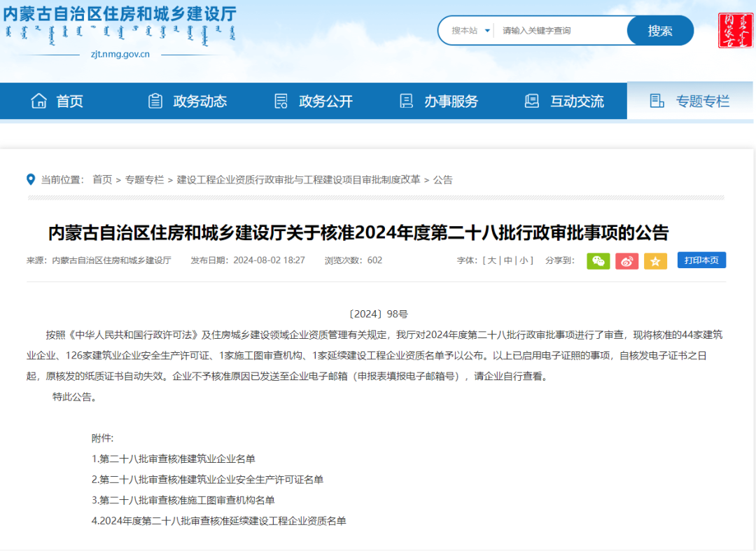
Task: Set font size to 大
Action: 492,260
